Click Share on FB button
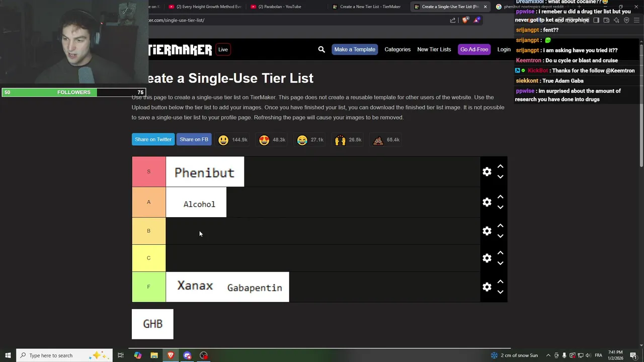 pos(194,139)
